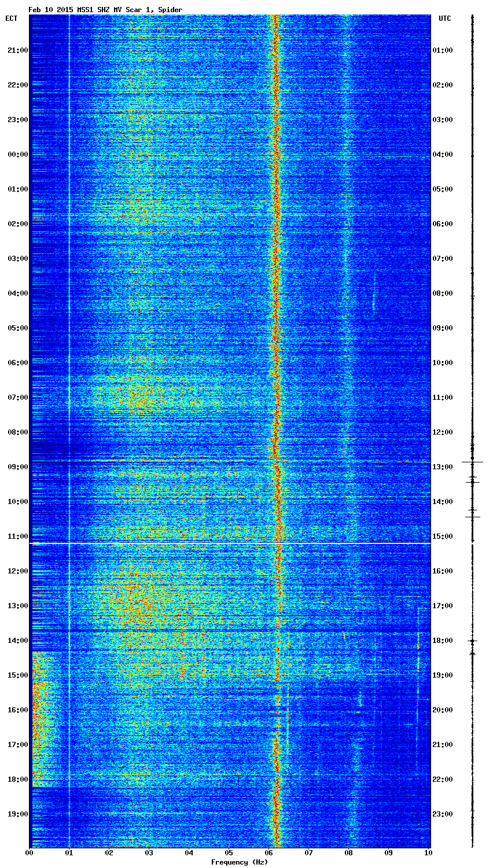Click the UTC '08:00' time label
This screenshot has height=868, width=493.
[443, 293]
